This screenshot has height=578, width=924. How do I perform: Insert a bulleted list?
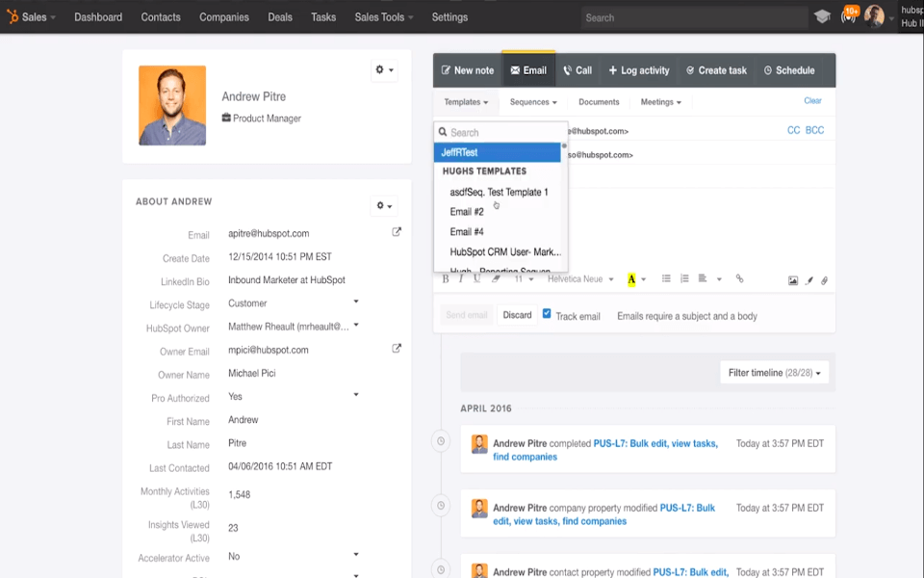pos(666,278)
